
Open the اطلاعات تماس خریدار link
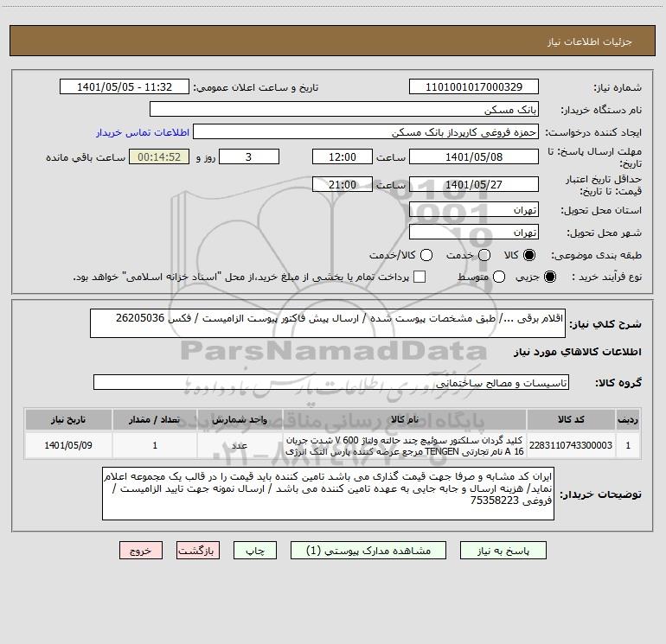(x=143, y=132)
